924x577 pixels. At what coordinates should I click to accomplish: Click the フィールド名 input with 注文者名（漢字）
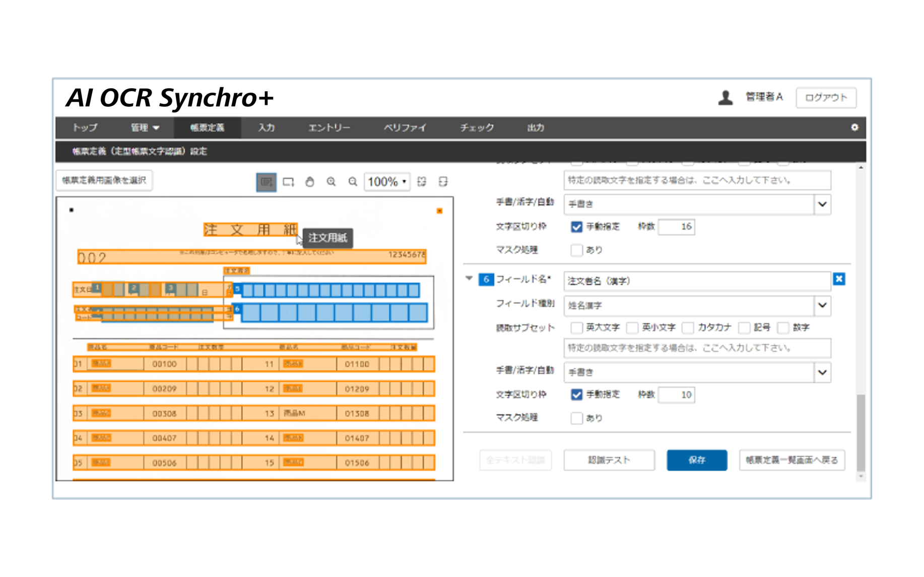point(697,281)
